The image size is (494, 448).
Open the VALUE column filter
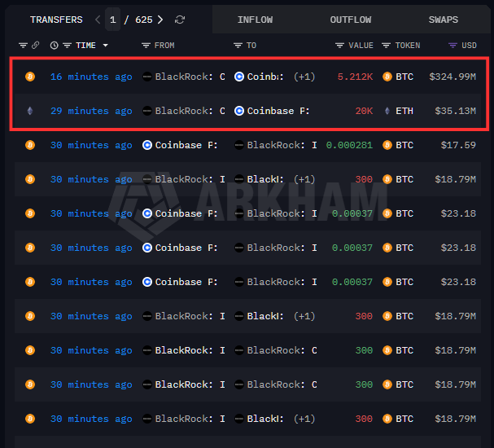click(x=339, y=46)
